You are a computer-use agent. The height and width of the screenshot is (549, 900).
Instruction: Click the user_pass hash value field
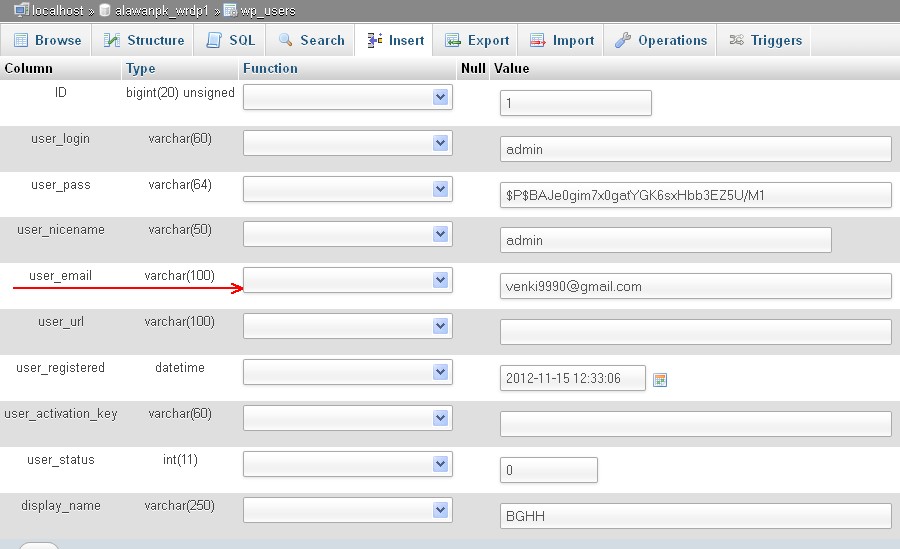coord(696,195)
